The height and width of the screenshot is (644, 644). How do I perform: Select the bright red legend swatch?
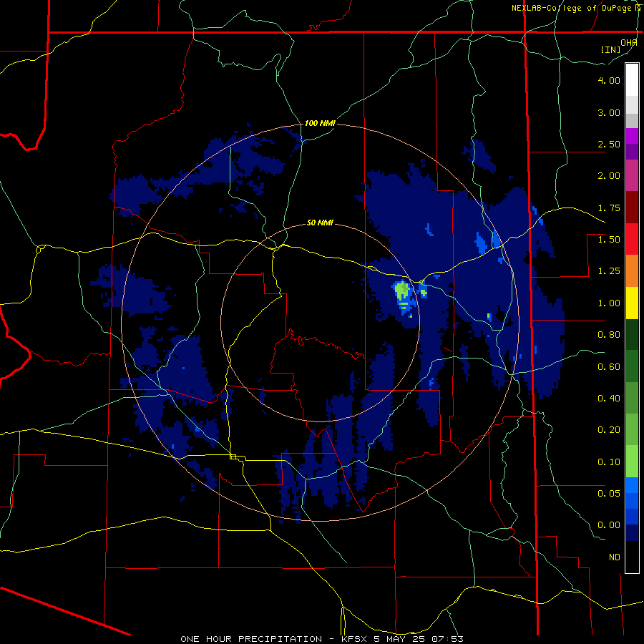click(632, 239)
